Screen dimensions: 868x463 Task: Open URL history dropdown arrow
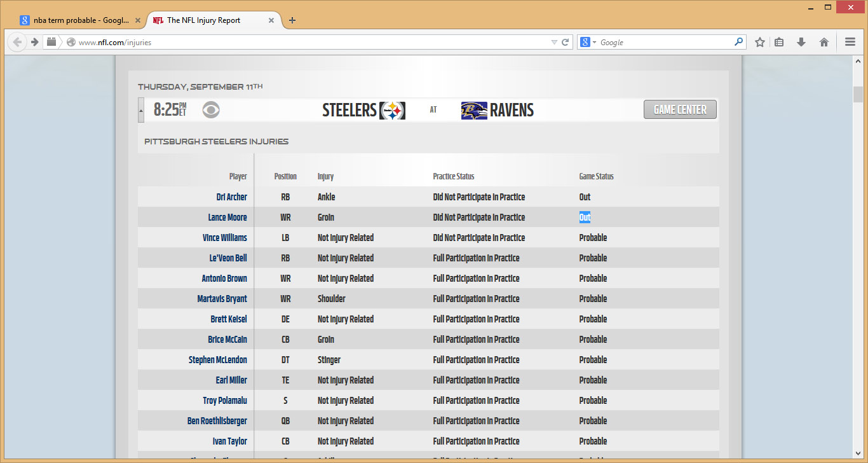coord(554,43)
